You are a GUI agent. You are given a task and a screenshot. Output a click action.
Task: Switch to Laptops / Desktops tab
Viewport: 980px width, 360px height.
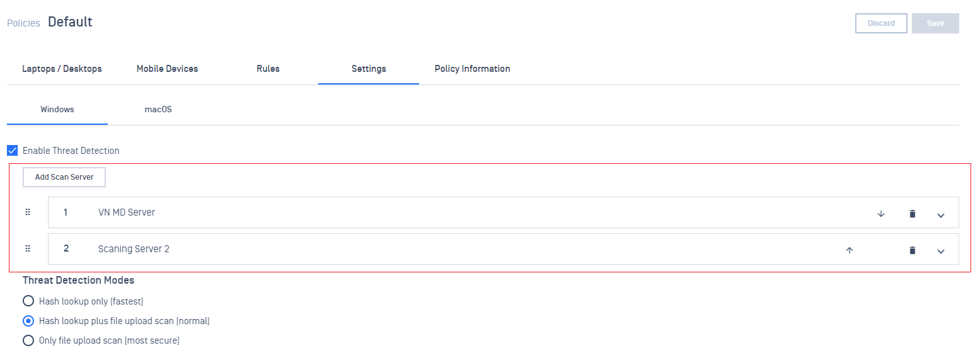[x=62, y=69]
